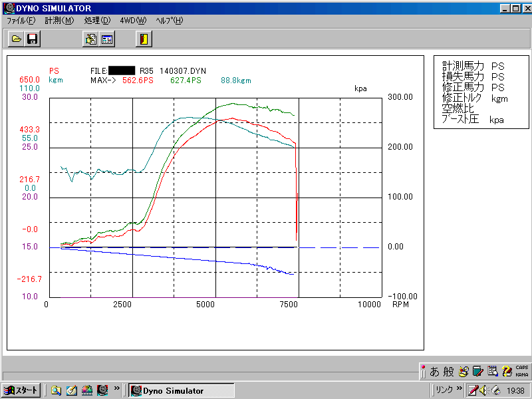532x399 pixels.
Task: Toggle the IME CAPS KANA indicator
Action: pyautogui.click(x=522, y=371)
